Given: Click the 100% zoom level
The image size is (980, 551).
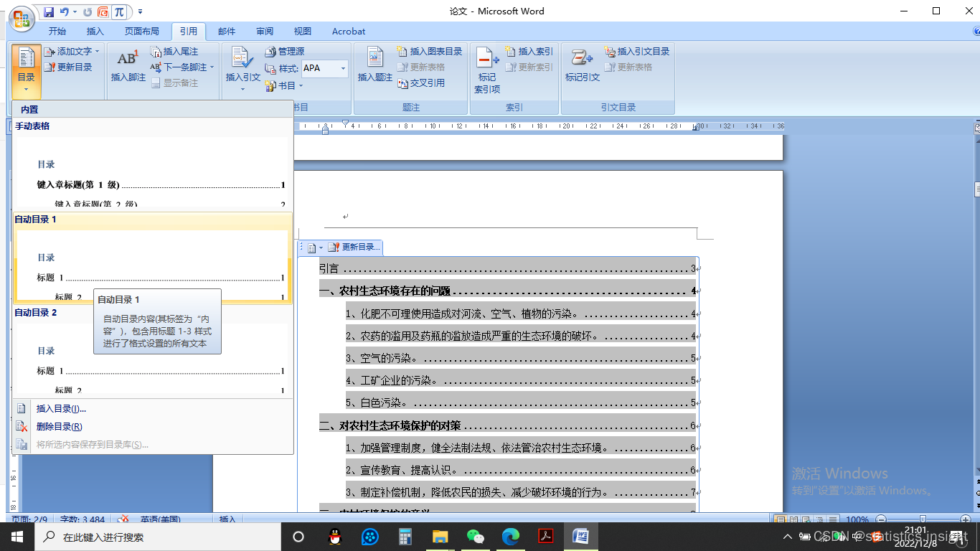Looking at the screenshot, I should point(857,519).
